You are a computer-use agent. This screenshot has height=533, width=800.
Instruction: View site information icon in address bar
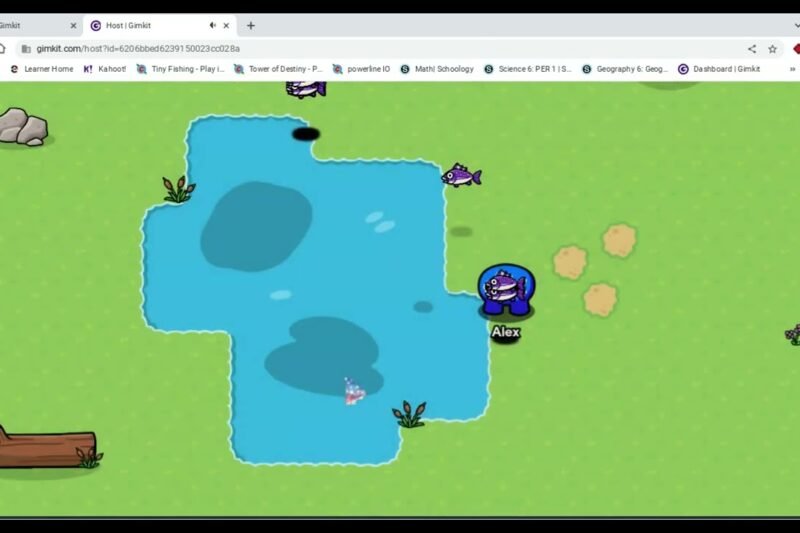(26, 49)
